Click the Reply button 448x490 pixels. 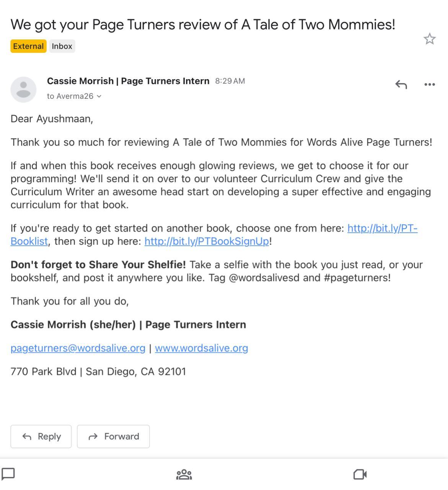click(x=41, y=436)
